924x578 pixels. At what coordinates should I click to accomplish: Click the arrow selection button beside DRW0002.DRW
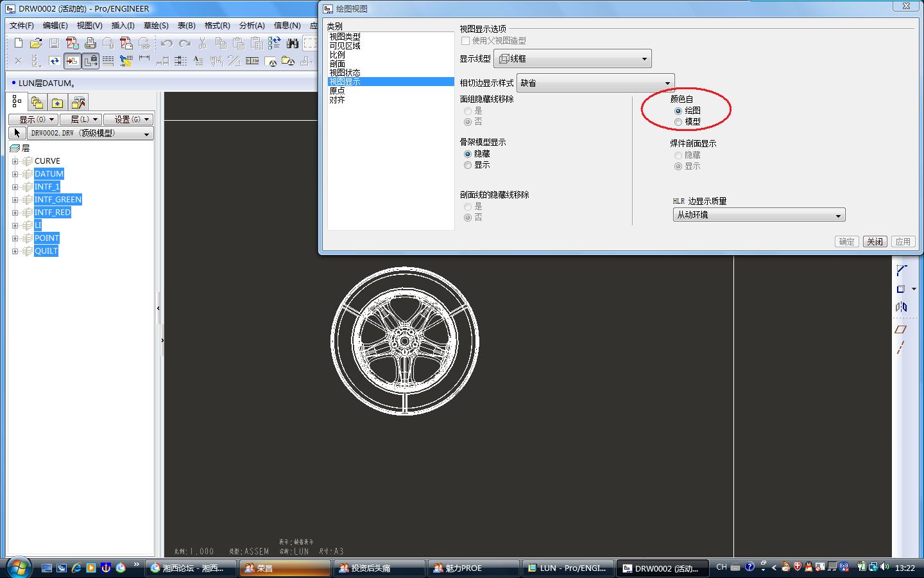17,133
